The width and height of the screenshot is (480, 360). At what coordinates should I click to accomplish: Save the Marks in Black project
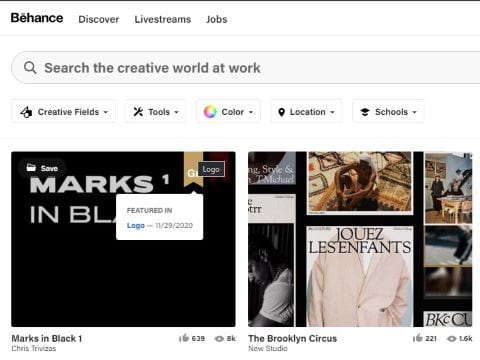(x=42, y=168)
